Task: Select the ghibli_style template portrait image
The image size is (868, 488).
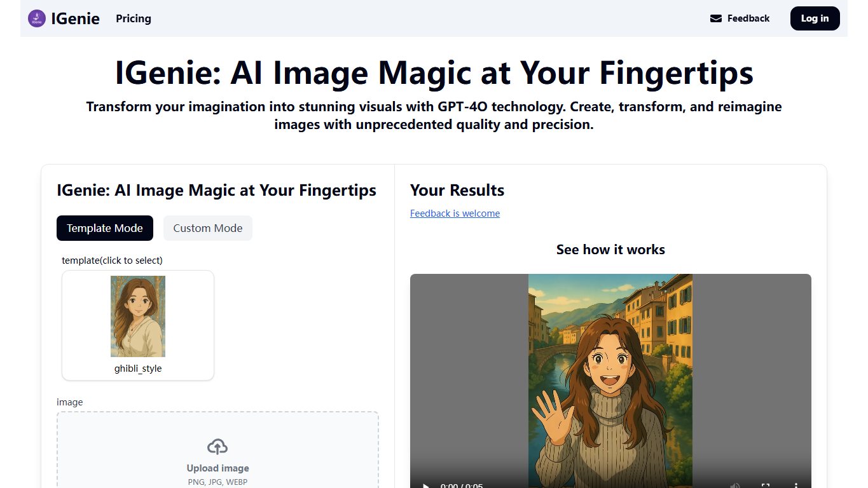Action: pos(138,316)
